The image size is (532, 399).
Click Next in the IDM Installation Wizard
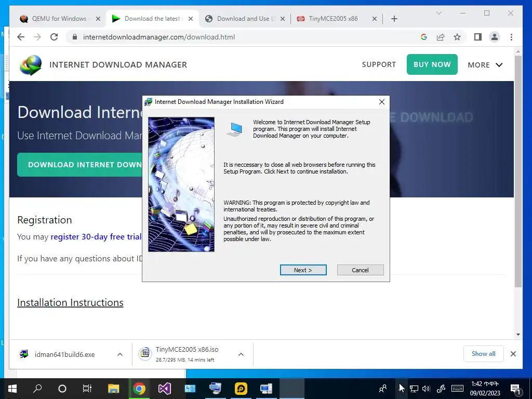(x=303, y=270)
